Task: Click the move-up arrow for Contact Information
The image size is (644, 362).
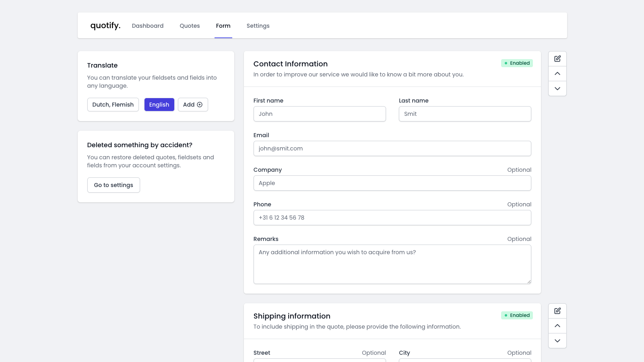Action: point(557,73)
